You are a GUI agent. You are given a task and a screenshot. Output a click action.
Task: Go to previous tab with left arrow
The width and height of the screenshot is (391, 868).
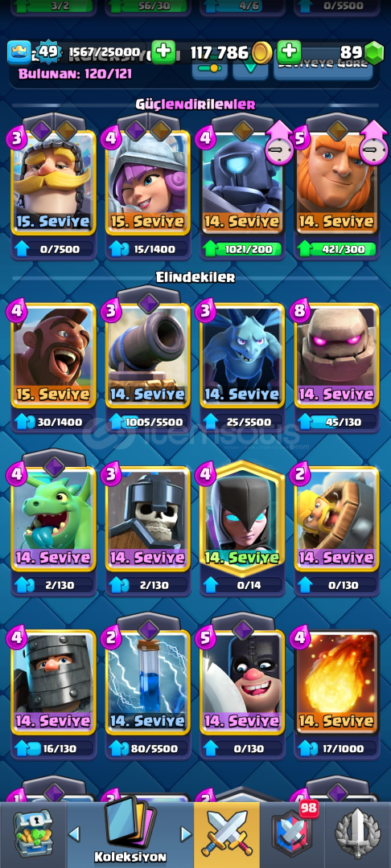point(74,834)
